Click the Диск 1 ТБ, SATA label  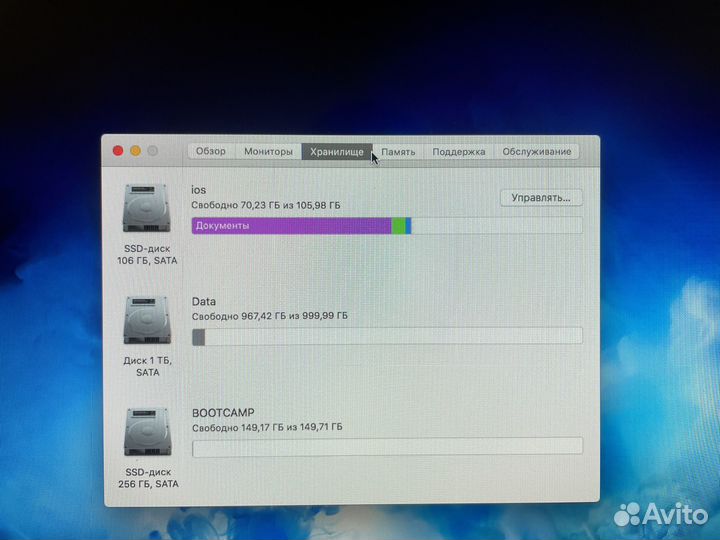[147, 366]
